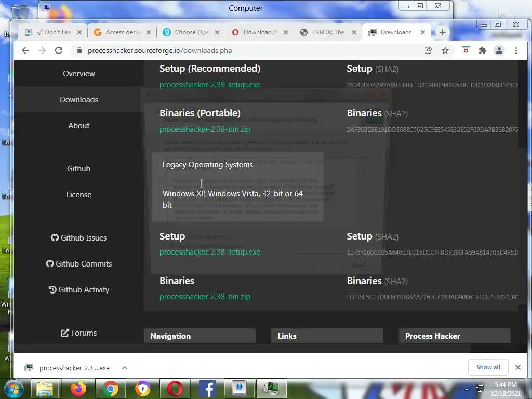
Task: Open the Process Hacker taskbar icon
Action: pyautogui.click(x=272, y=389)
